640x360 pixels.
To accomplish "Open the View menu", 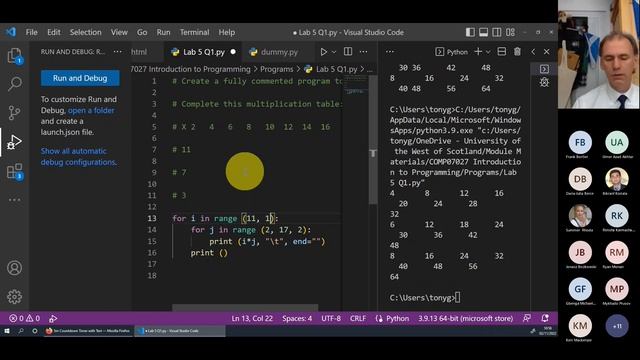I will coord(119,32).
